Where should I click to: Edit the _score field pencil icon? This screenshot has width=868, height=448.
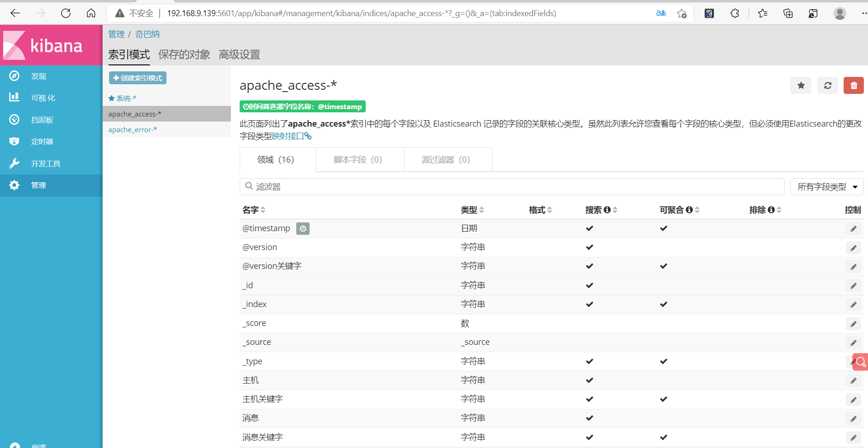click(853, 324)
